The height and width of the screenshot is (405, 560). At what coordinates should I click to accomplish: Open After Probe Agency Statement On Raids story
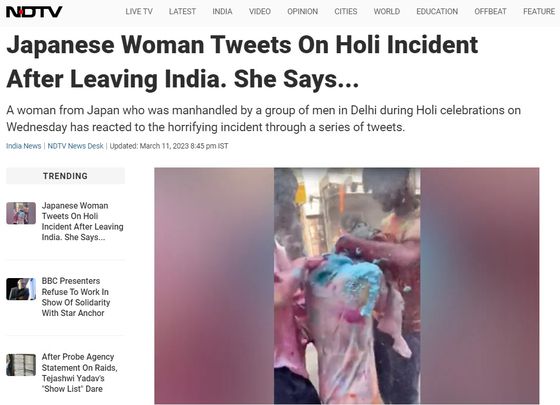point(80,373)
